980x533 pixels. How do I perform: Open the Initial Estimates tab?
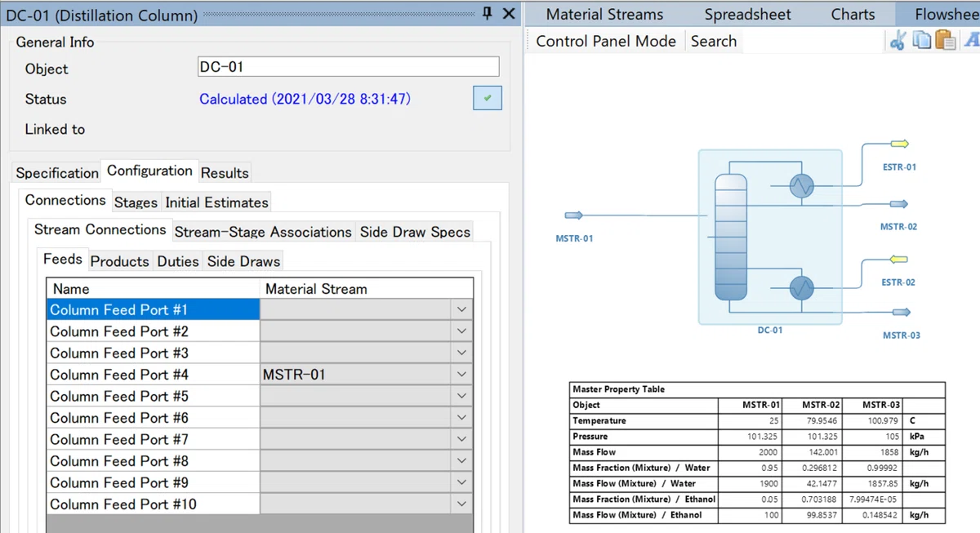(216, 202)
